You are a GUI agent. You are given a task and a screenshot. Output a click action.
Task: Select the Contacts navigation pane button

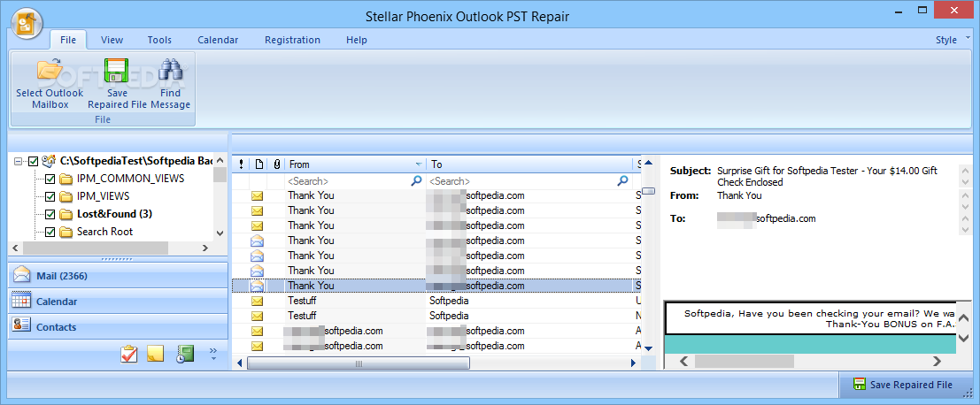coord(118,326)
